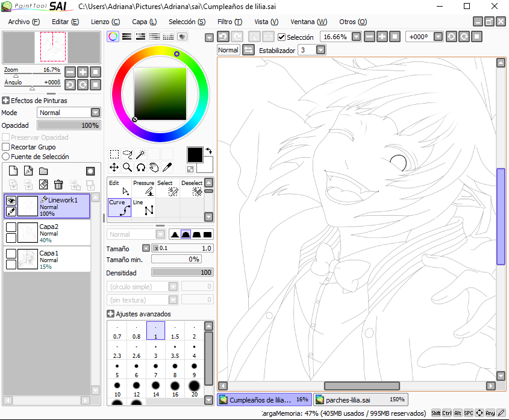Hide the Linework1 layer eye icon
Viewport: 509px width, 420px height.
click(x=11, y=201)
